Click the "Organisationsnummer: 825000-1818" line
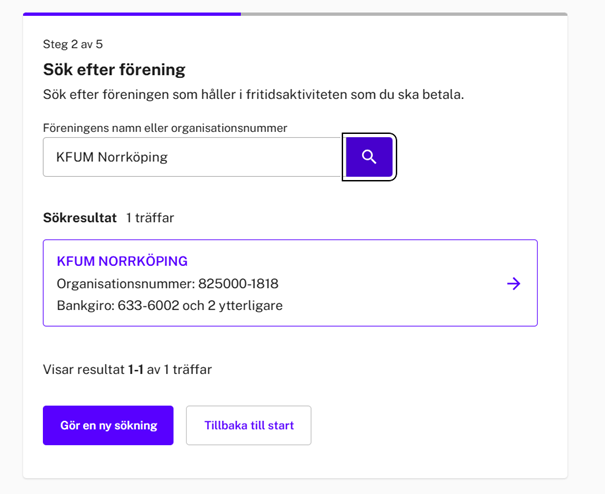 [167, 284]
